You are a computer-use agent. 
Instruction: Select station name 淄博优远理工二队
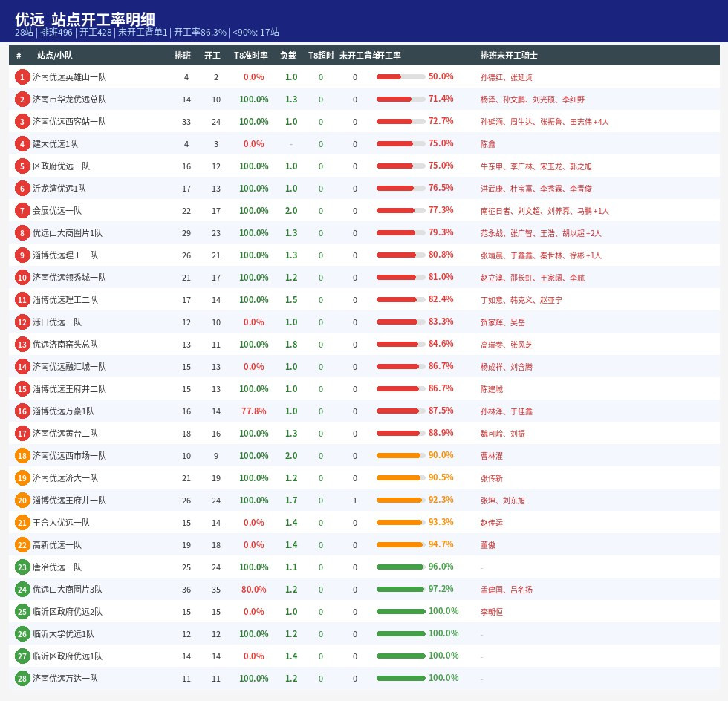coord(65,300)
